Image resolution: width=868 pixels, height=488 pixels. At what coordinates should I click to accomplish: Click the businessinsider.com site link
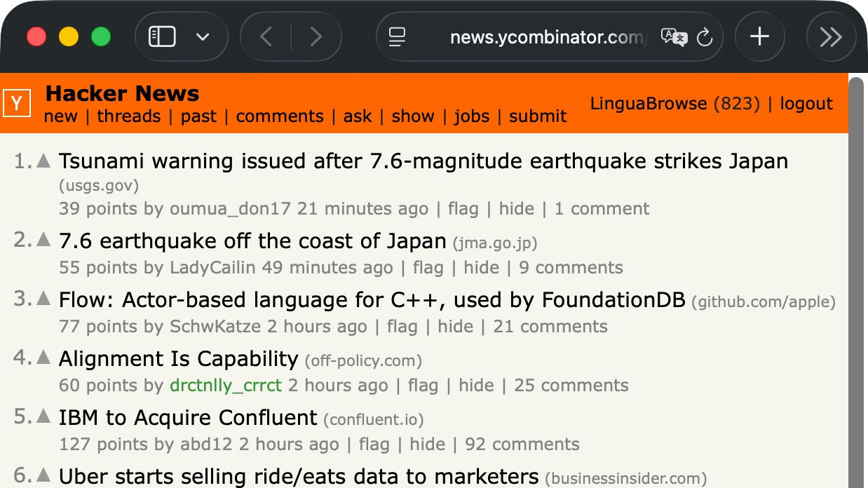click(626, 479)
